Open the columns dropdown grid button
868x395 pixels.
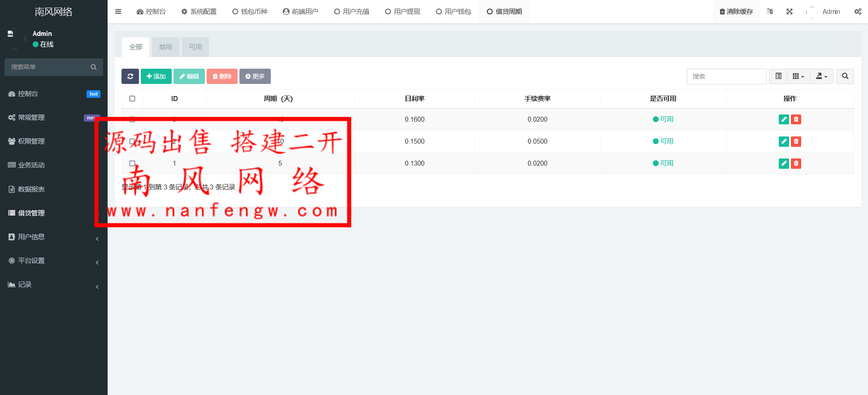[x=798, y=76]
